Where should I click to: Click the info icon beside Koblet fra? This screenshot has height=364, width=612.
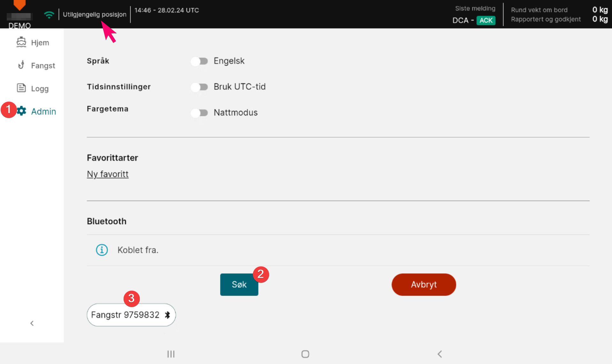(102, 250)
